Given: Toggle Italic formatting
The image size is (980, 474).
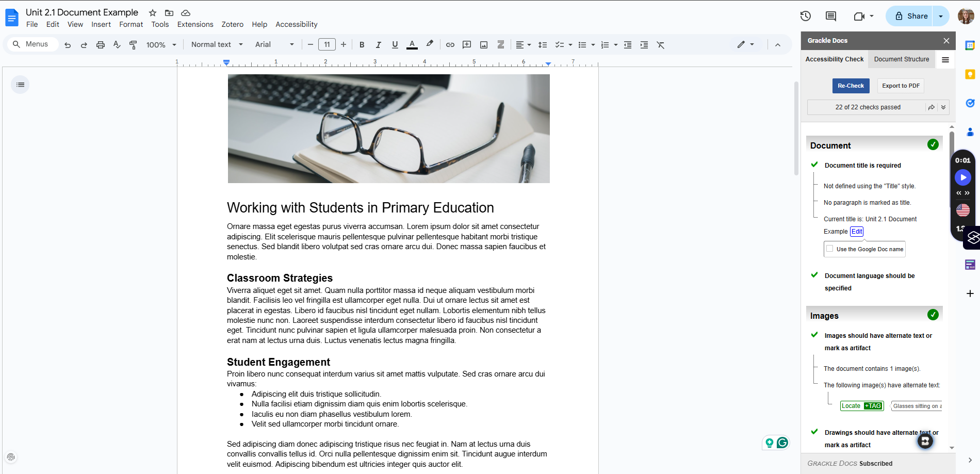Looking at the screenshot, I should (x=379, y=45).
